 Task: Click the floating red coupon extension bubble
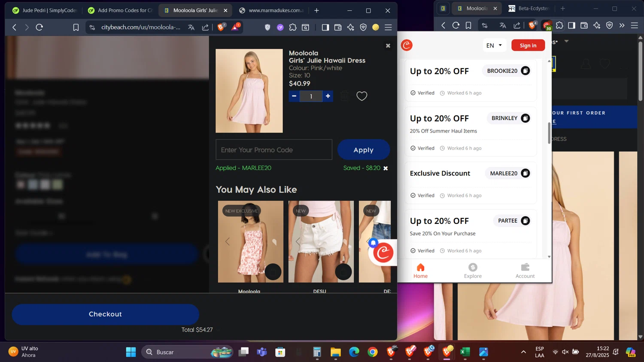coord(383,253)
